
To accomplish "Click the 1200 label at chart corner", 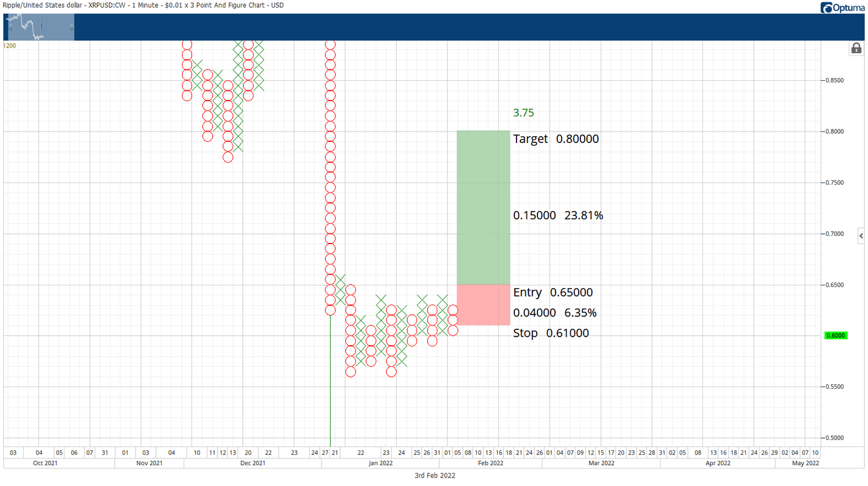I will (x=10, y=46).
